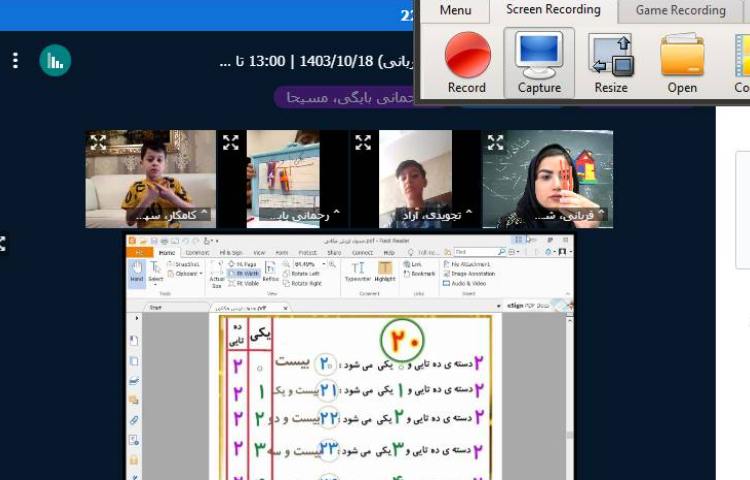Open the recordings folder icon

(682, 61)
